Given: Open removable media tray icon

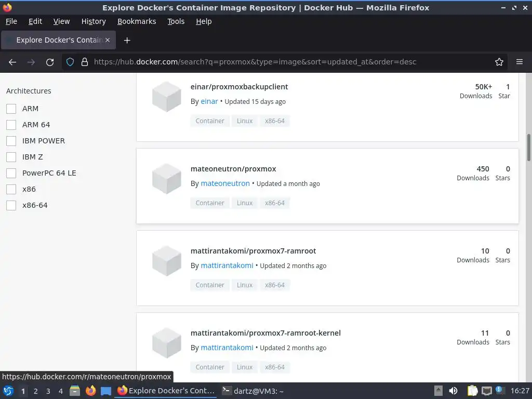Looking at the screenshot, I should coord(438,391).
